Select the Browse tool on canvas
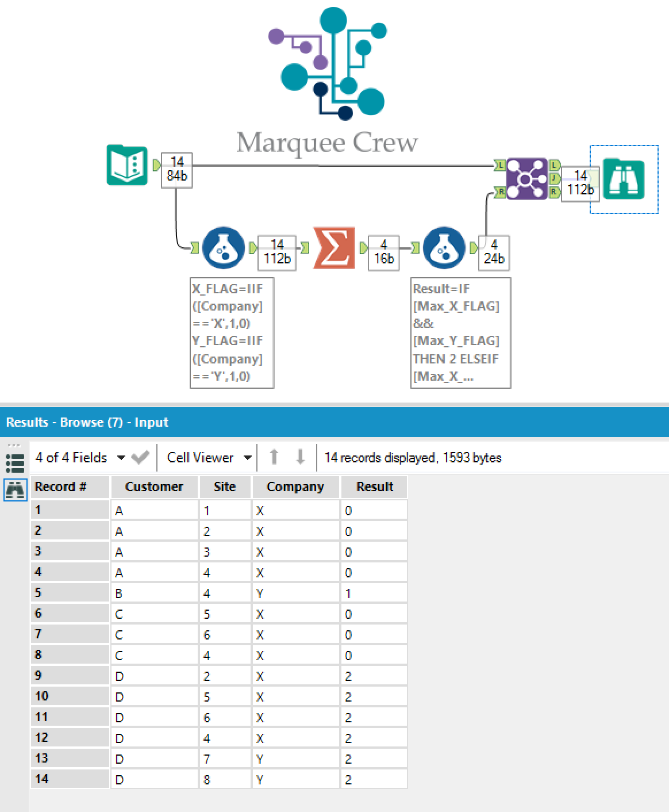 coord(624,179)
